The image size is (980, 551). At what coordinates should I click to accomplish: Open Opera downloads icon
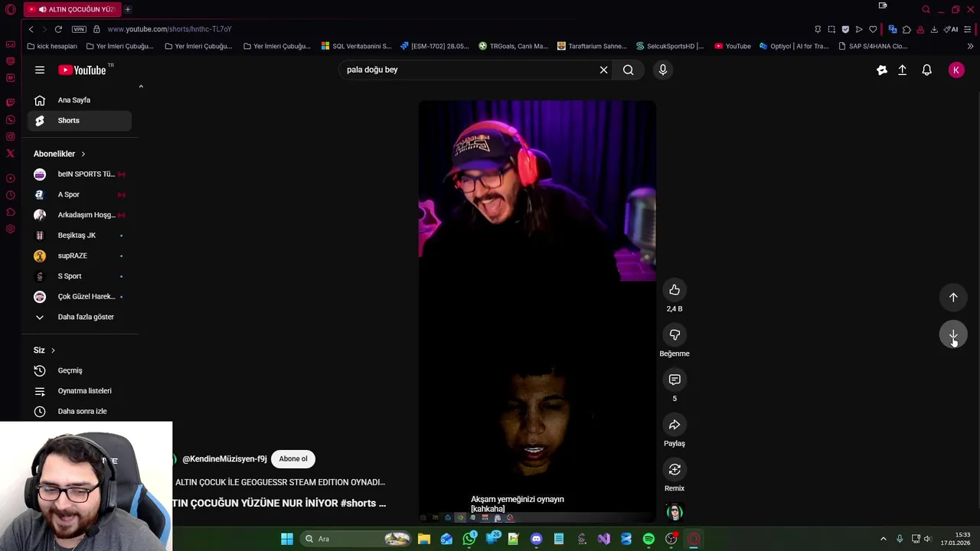(x=934, y=29)
